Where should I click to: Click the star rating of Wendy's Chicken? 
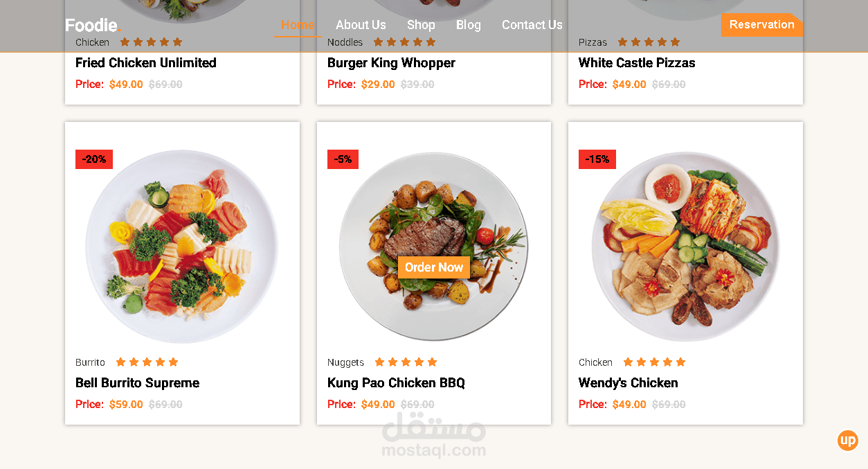654,362
